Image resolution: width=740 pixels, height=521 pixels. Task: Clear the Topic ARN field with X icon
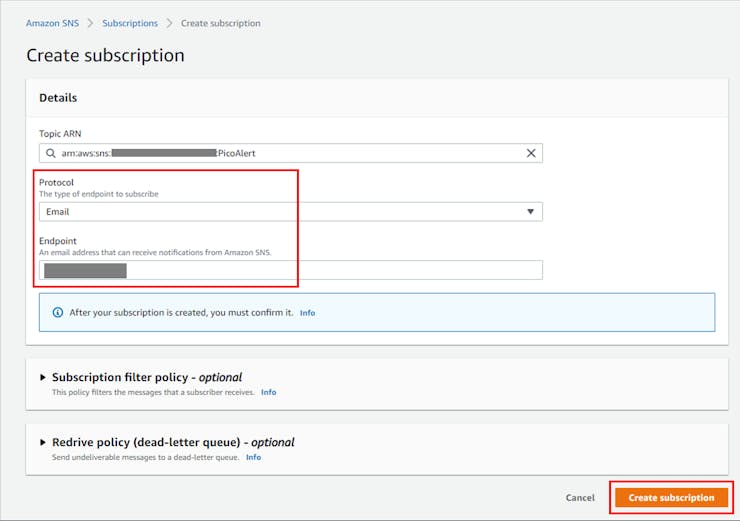pos(531,153)
